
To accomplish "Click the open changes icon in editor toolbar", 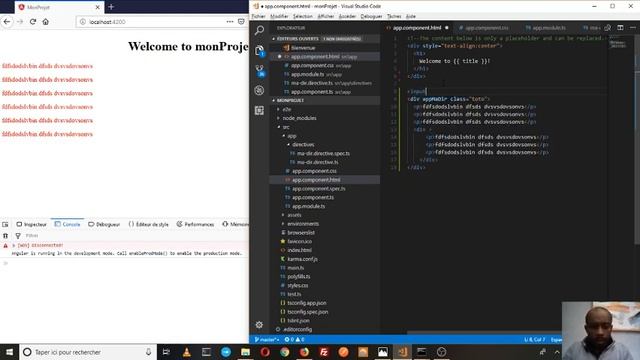I will point(608,28).
